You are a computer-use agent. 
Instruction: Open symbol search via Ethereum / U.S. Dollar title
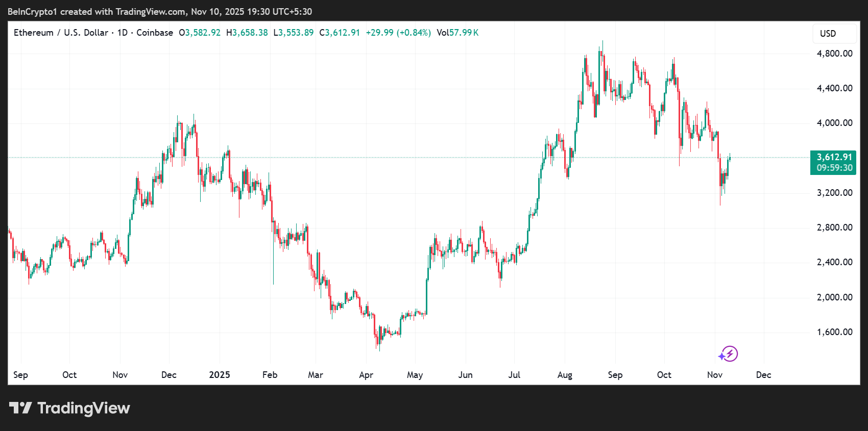61,32
